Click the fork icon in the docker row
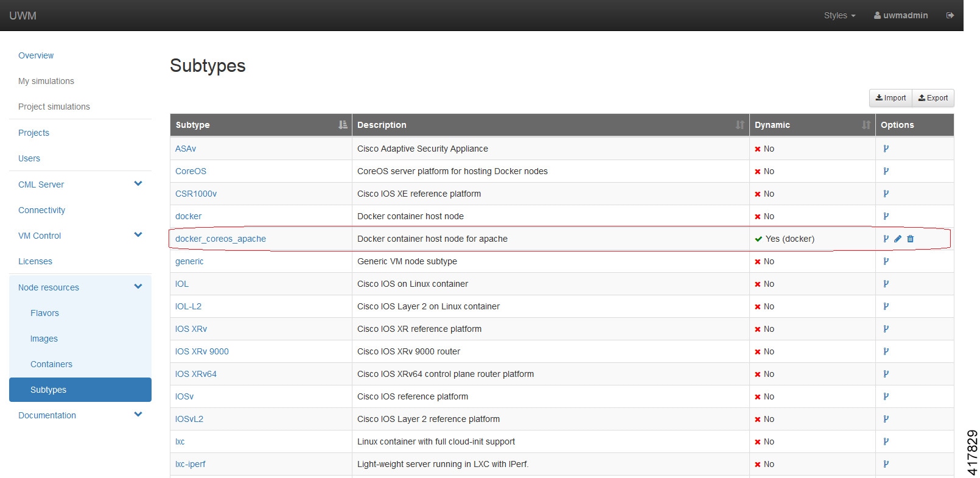 [886, 216]
